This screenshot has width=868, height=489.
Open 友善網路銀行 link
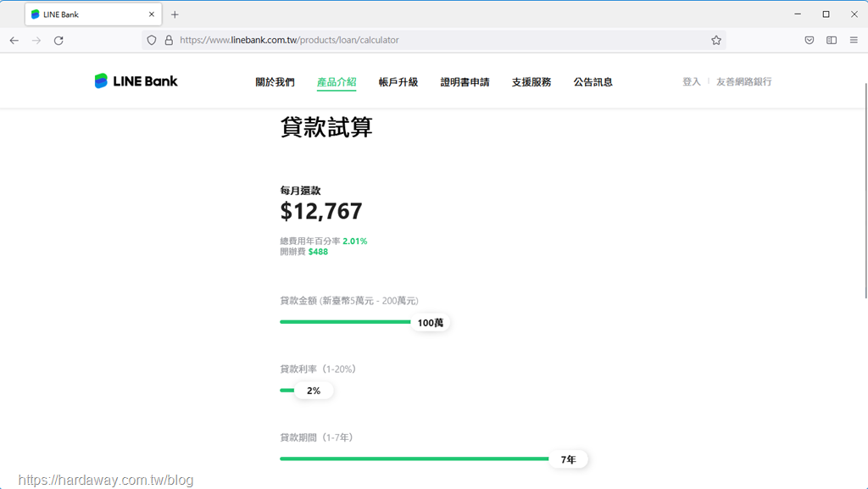point(744,82)
